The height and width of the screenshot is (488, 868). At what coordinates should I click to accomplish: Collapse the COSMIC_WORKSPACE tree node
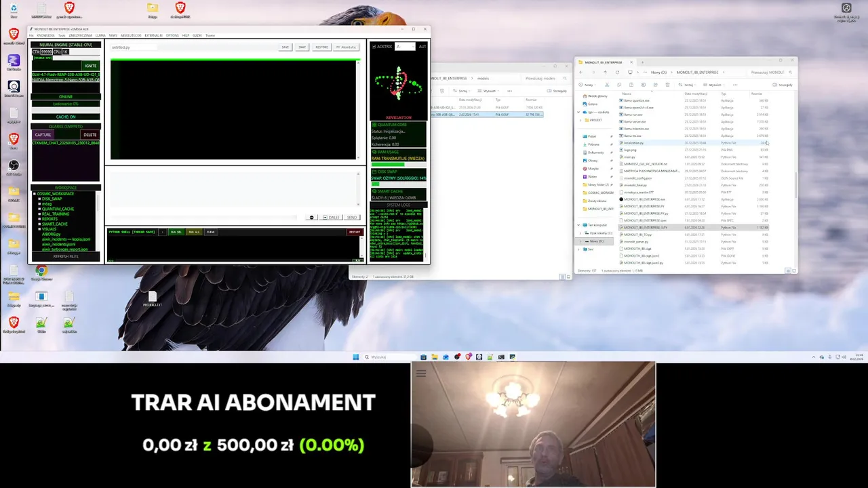(x=34, y=194)
